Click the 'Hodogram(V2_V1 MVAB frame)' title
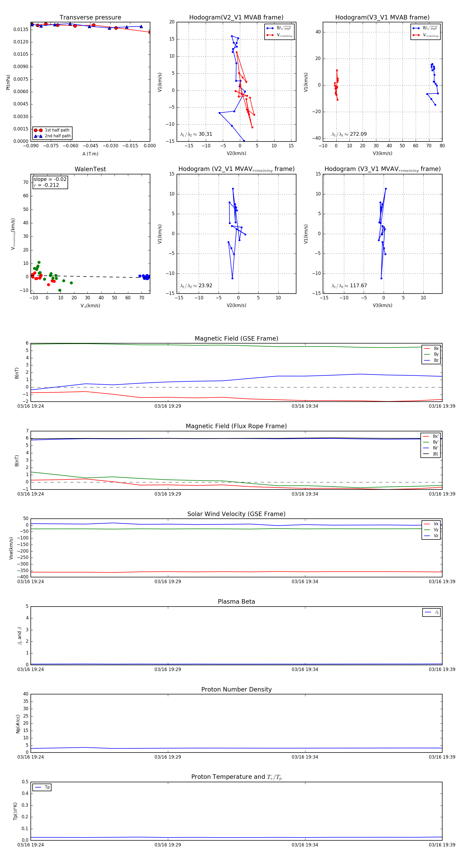Image resolution: width=473 pixels, height=868 pixels. pos(236,18)
